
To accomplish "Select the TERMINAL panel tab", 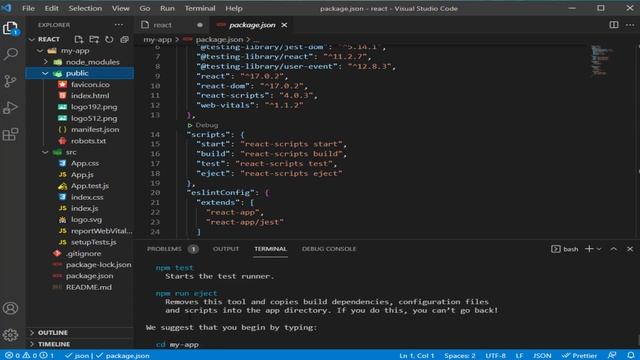I will (270, 249).
